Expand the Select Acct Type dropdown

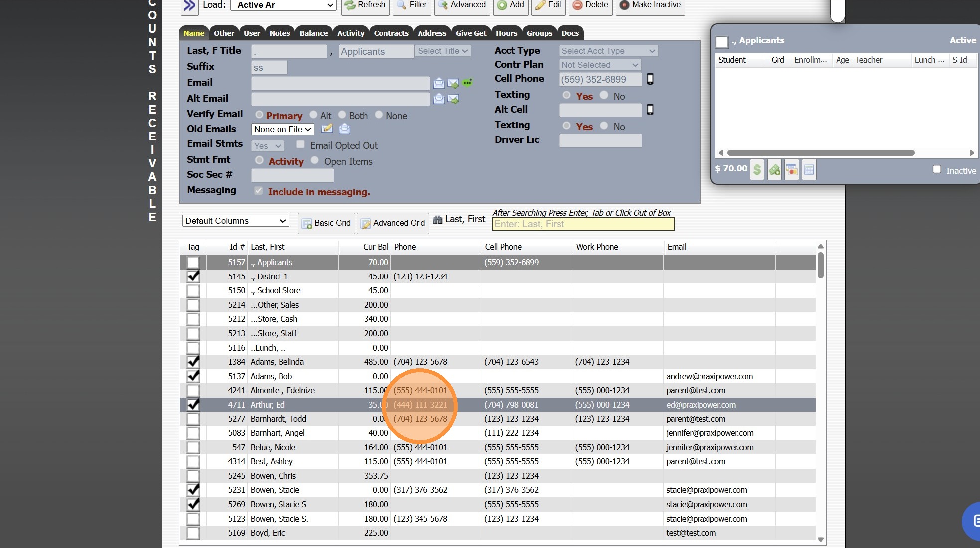(608, 51)
